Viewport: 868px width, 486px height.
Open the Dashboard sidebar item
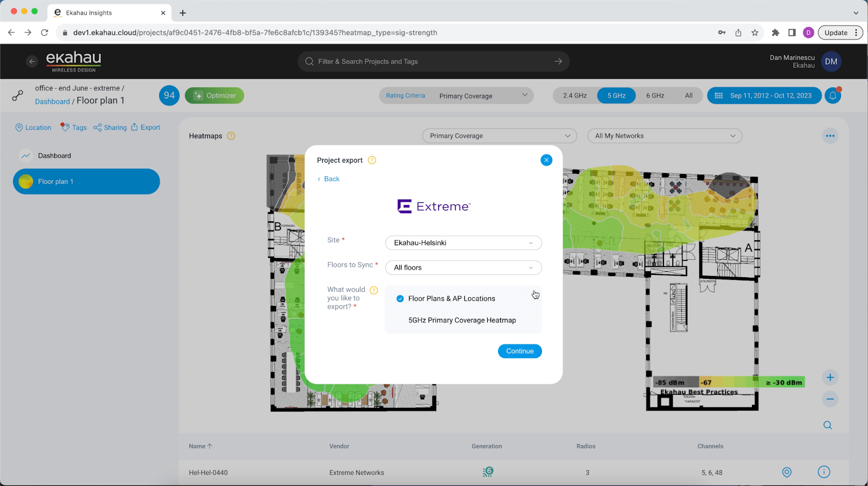point(54,156)
